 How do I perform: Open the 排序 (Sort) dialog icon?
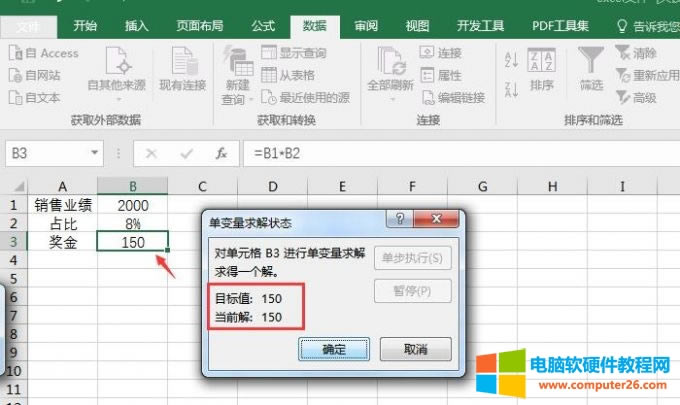[541, 60]
